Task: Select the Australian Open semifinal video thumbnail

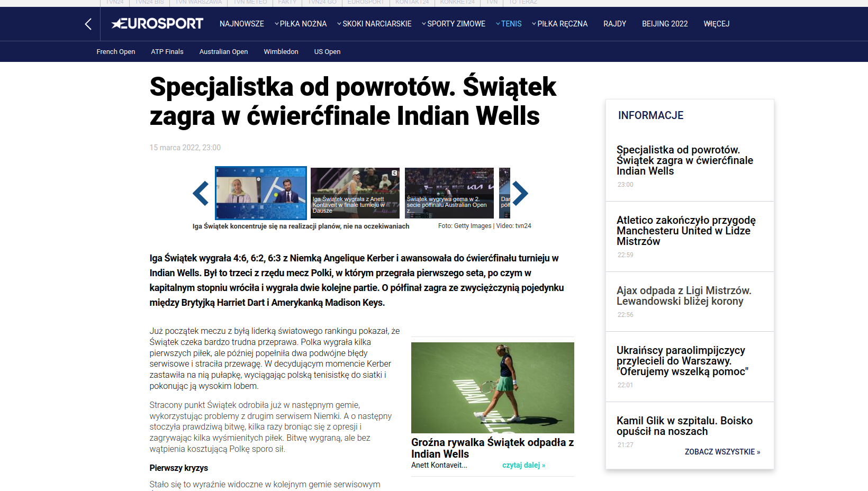Action: (x=449, y=193)
